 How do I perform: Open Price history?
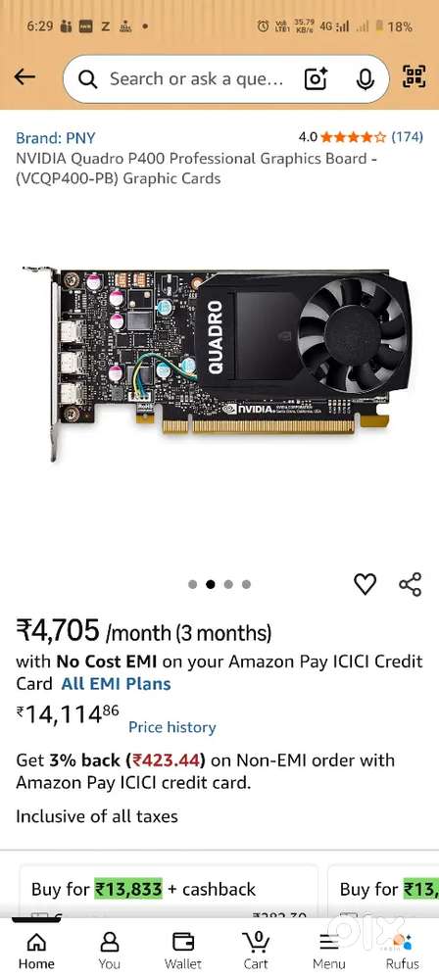171,727
